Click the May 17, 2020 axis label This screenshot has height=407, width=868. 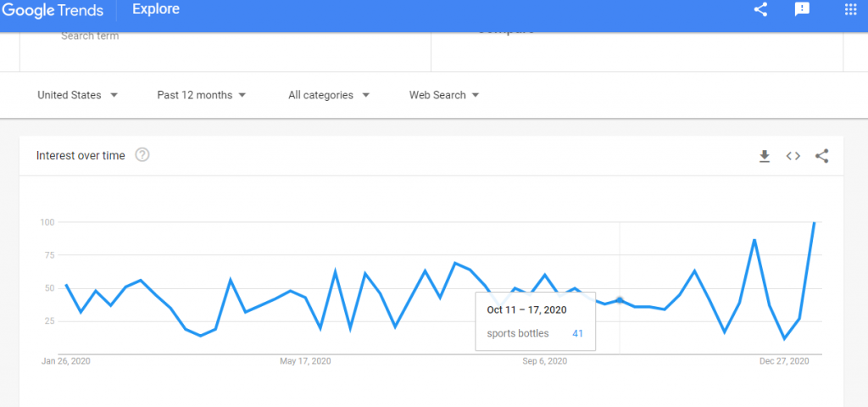pyautogui.click(x=305, y=361)
